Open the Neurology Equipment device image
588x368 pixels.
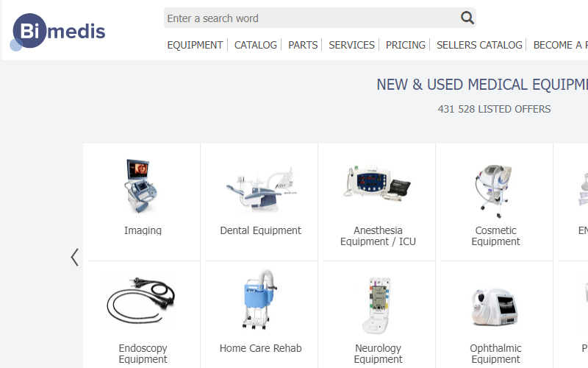pyautogui.click(x=377, y=305)
